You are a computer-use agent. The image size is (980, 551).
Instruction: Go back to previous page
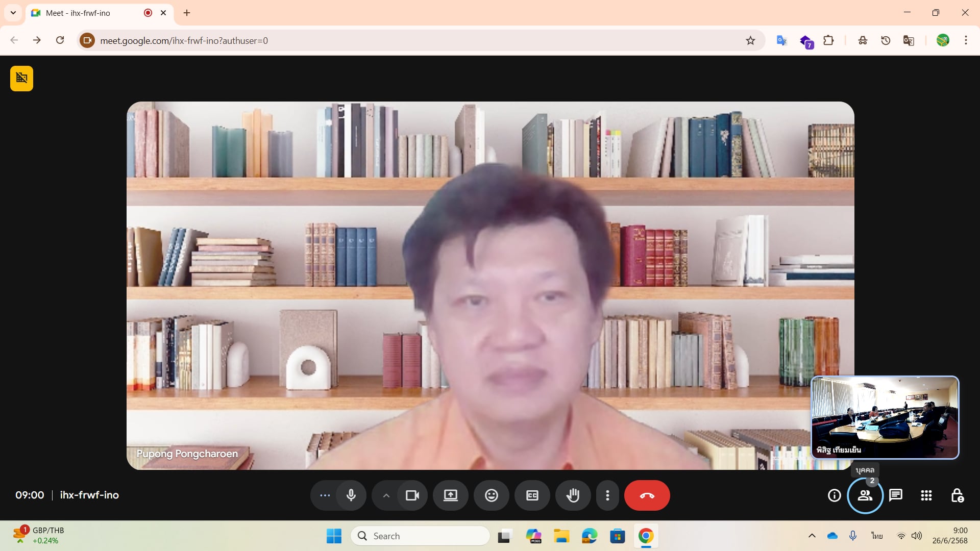[14, 40]
